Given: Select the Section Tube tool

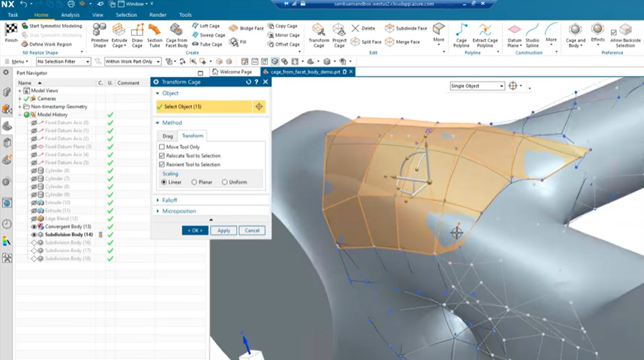Looking at the screenshot, I should (155, 35).
